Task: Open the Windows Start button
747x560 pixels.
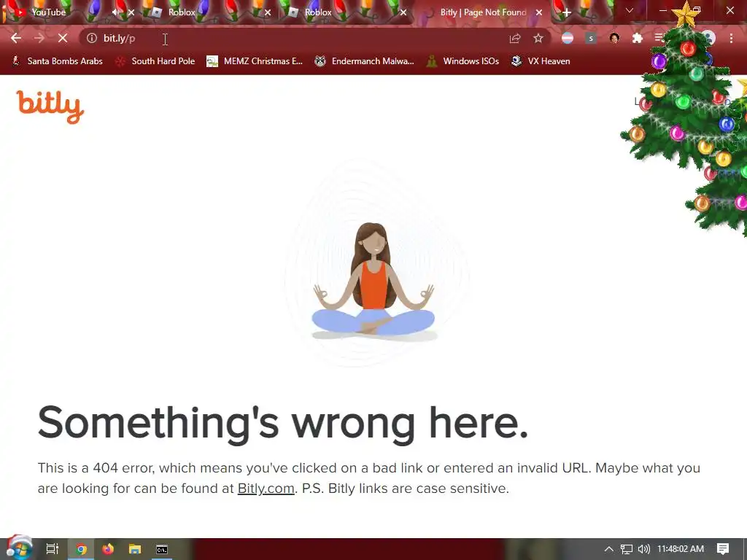Action: [19, 549]
